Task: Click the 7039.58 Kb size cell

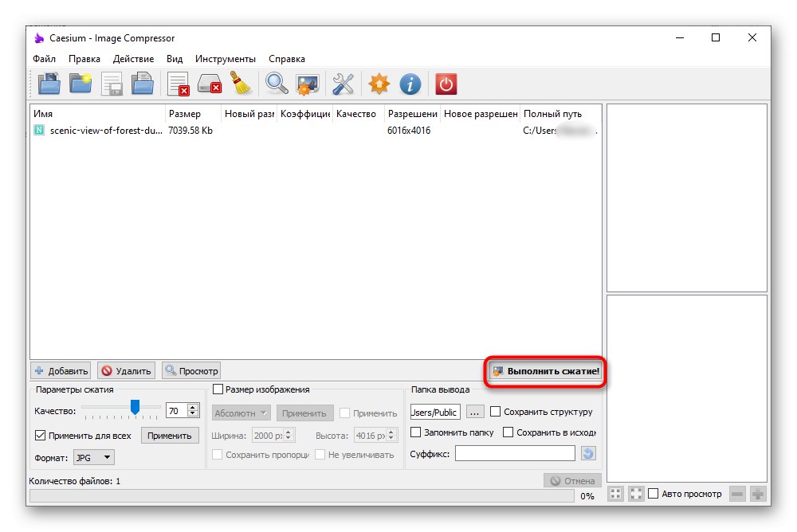Action: (190, 130)
